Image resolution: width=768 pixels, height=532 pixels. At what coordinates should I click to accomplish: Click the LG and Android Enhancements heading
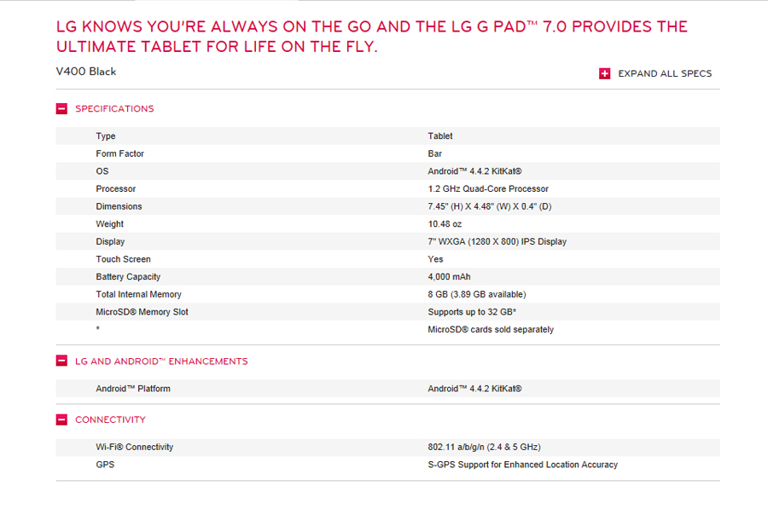161,361
